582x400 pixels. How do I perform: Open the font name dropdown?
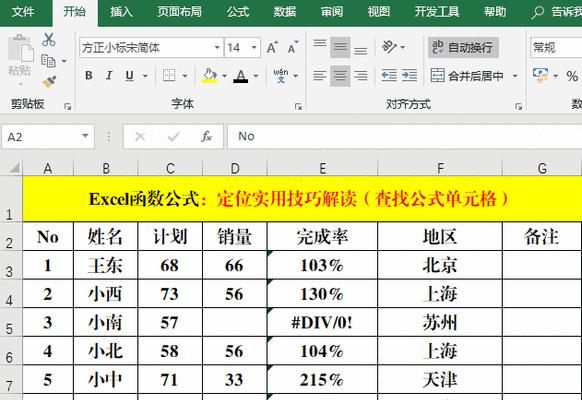pos(217,47)
